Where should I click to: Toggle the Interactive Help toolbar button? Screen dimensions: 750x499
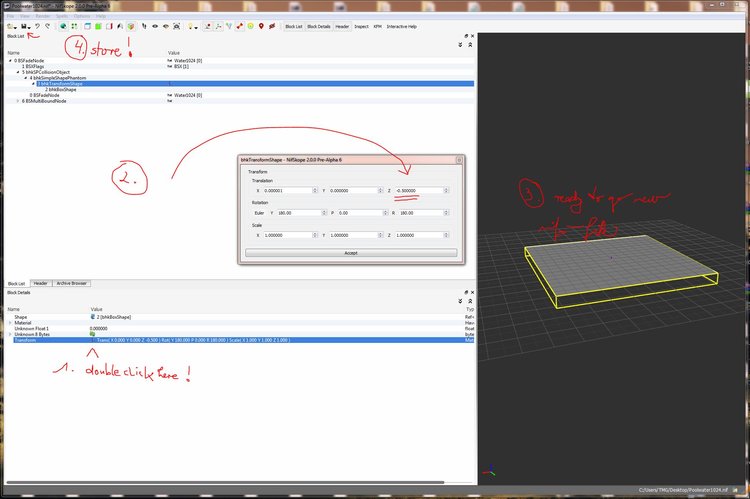402,26
